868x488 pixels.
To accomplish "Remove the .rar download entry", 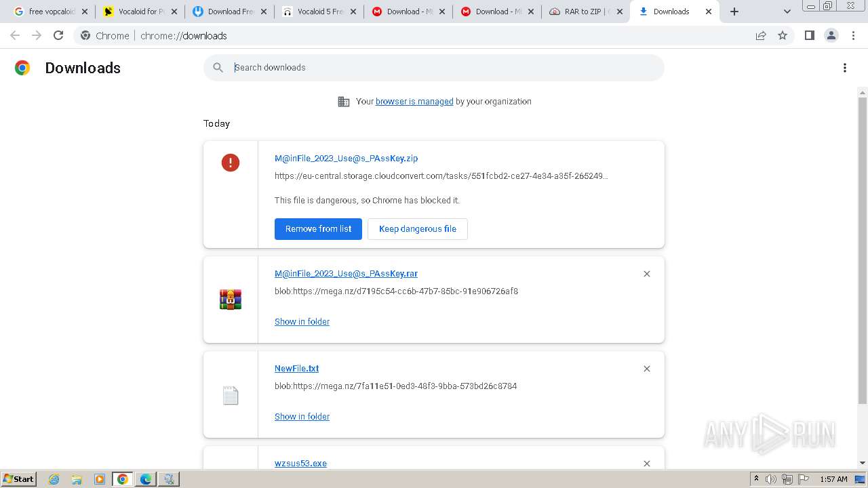I will (647, 274).
